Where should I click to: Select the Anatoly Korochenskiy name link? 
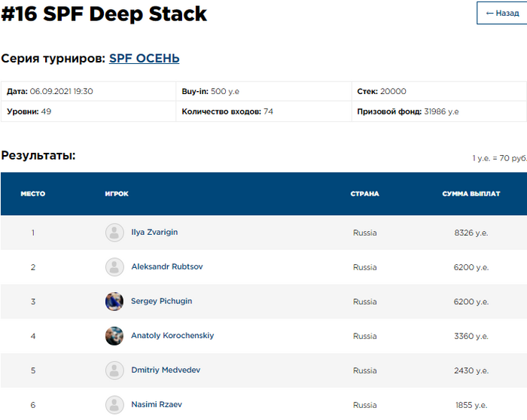[x=172, y=336]
